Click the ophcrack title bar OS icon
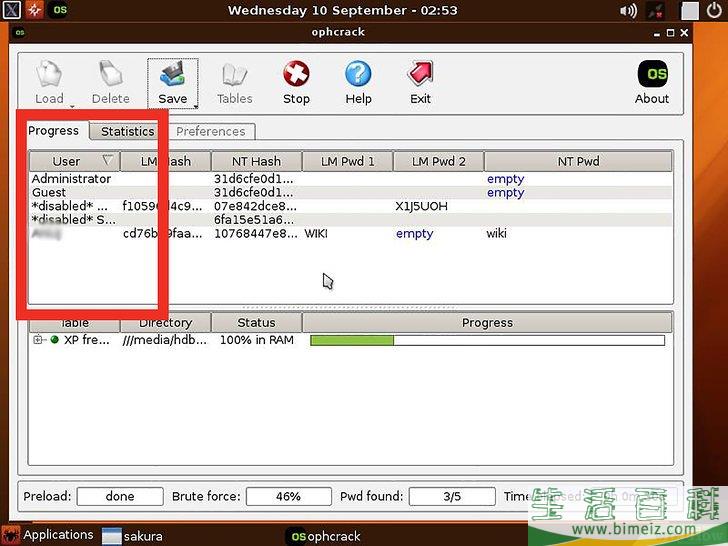This screenshot has width=728, height=546. (20, 32)
